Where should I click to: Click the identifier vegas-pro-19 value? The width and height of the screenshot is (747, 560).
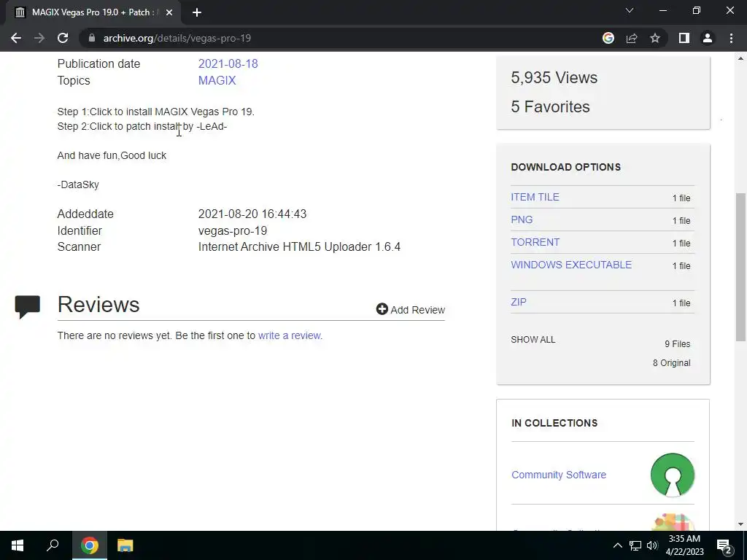(233, 230)
